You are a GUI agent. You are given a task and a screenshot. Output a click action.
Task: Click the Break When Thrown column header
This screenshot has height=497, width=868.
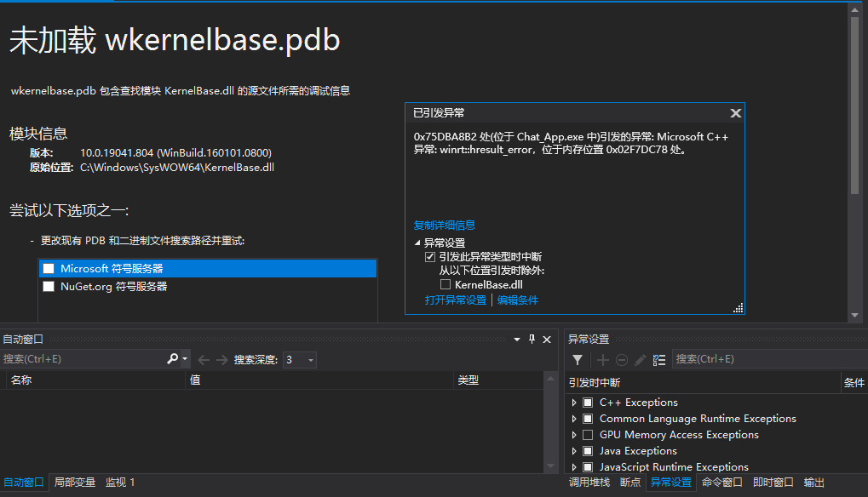[x=703, y=383]
